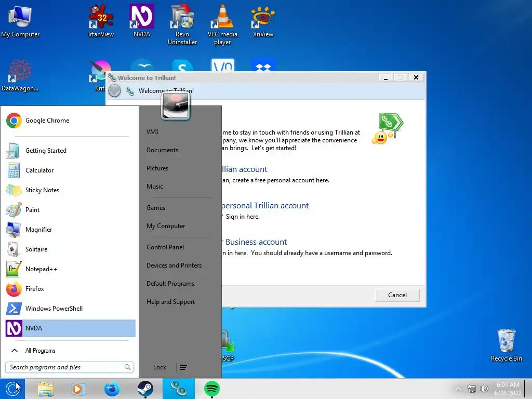Select IrfanView desktop shortcut
532x399 pixels.
(101, 21)
